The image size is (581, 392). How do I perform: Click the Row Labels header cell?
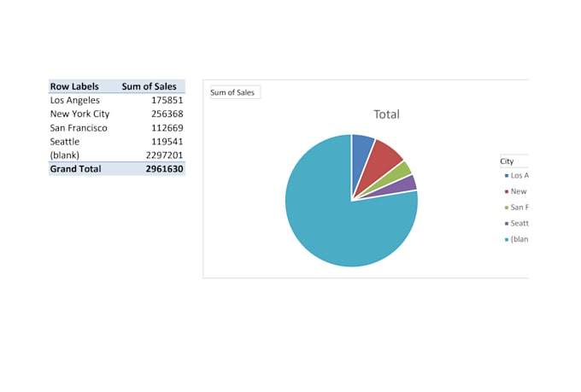tap(74, 86)
